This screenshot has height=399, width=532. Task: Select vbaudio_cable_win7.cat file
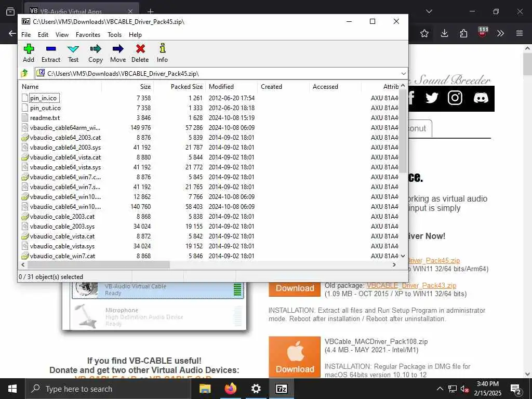tap(62, 256)
